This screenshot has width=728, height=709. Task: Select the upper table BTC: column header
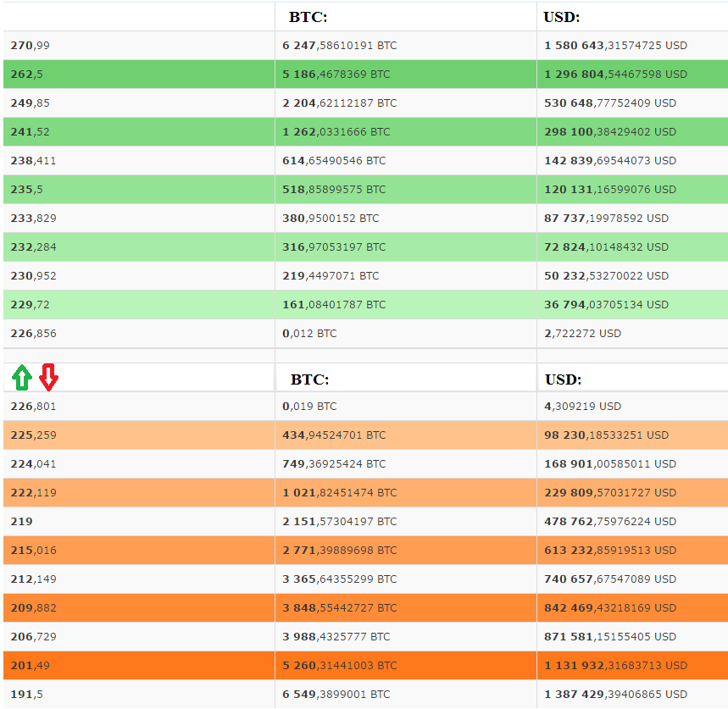pyautogui.click(x=308, y=17)
